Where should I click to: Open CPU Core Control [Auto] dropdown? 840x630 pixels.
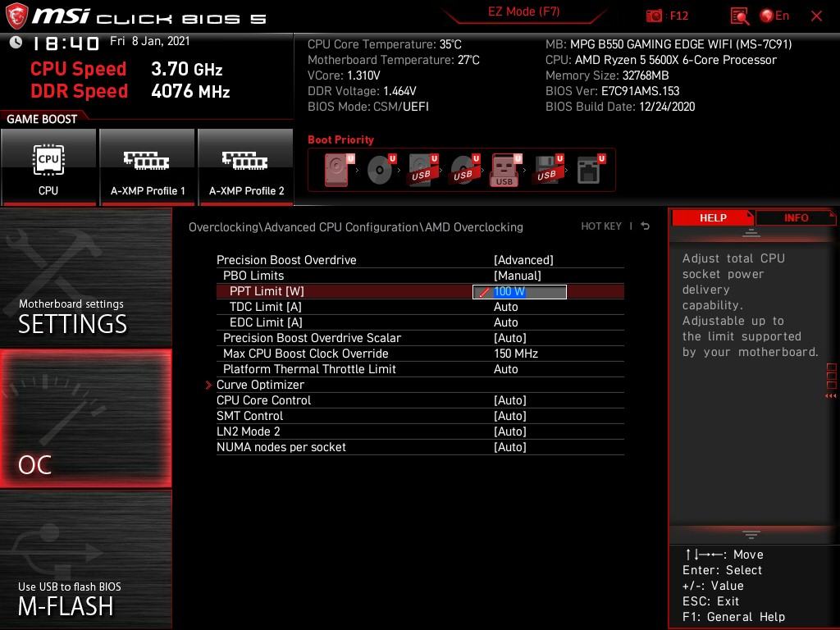[x=510, y=400]
